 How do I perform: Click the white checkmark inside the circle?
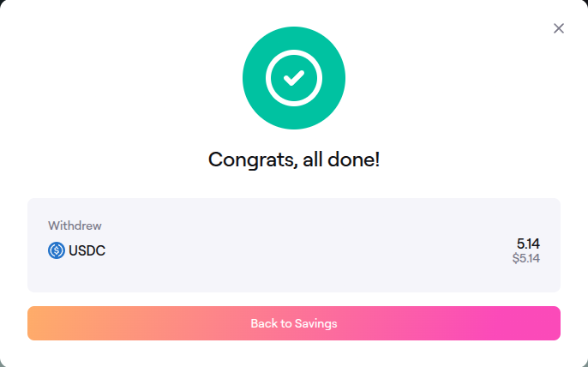coord(294,79)
